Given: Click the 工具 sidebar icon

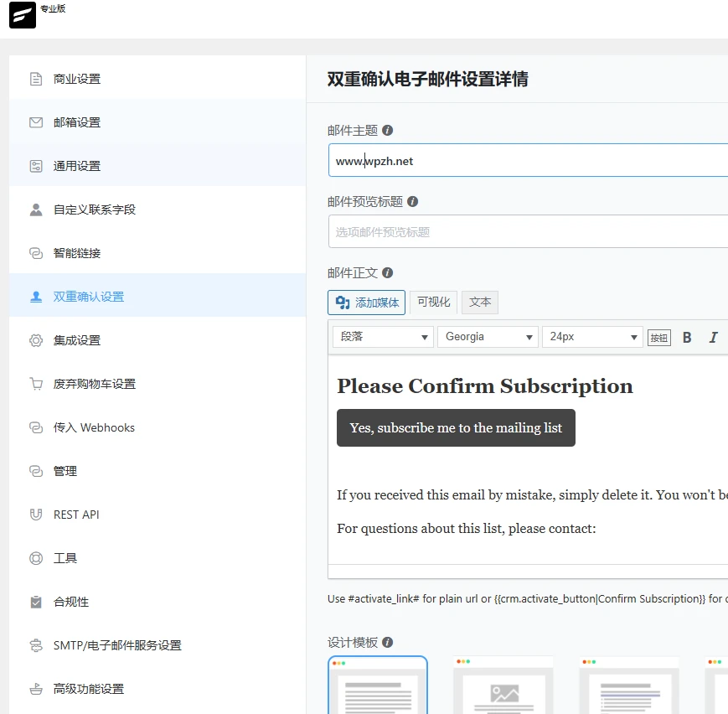Looking at the screenshot, I should (x=35, y=558).
